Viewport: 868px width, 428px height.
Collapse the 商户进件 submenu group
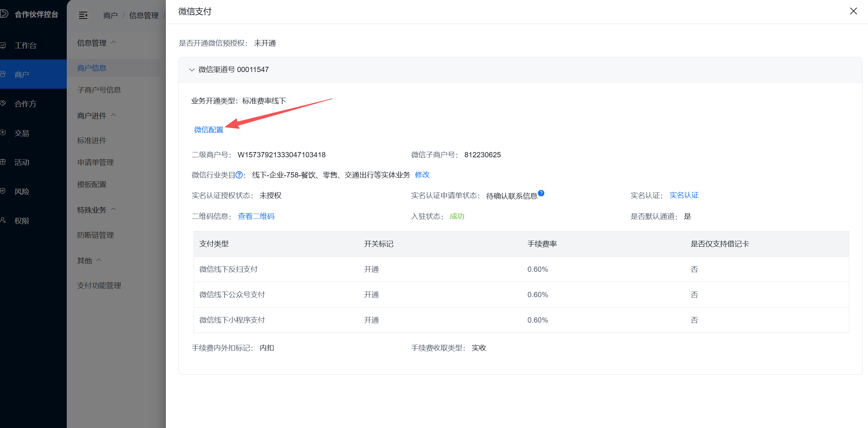pos(113,115)
